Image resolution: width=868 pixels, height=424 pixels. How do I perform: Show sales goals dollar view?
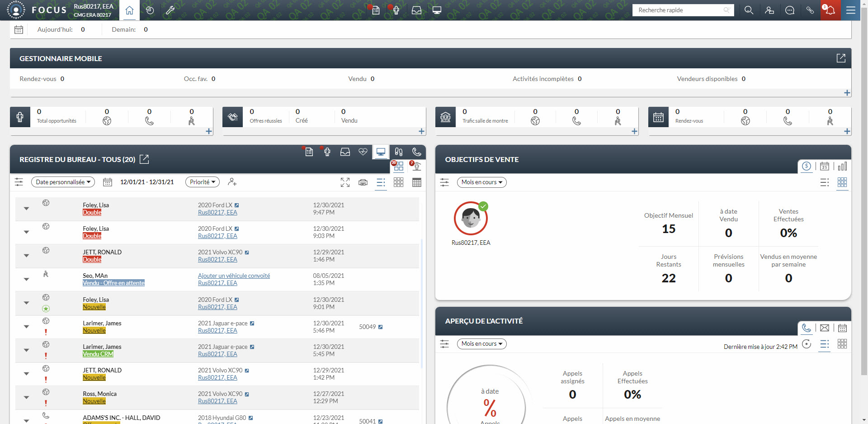(x=807, y=166)
